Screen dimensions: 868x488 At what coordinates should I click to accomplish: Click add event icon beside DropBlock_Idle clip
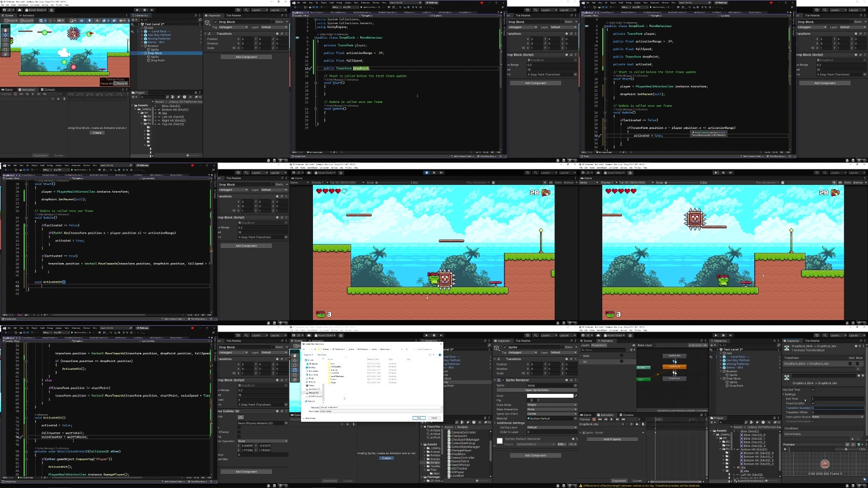point(643,424)
